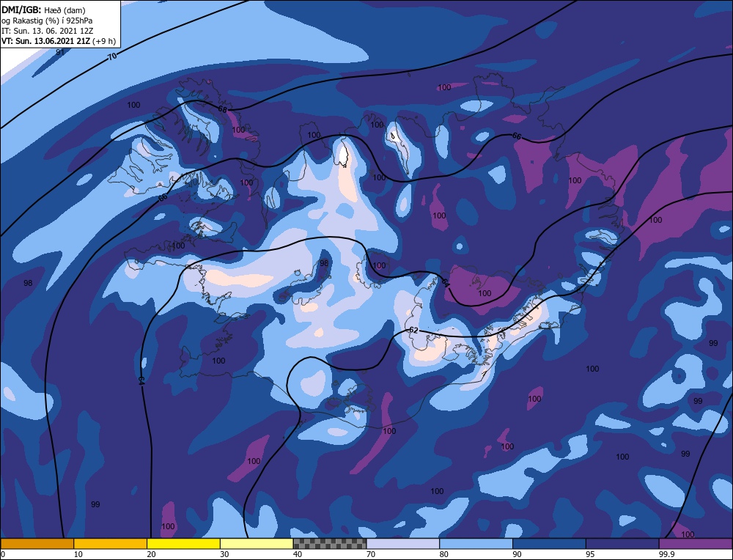Image resolution: width=733 pixels, height=560 pixels.
Task: Select the bright yellow 20–30 legend swatch
Action: [183, 544]
